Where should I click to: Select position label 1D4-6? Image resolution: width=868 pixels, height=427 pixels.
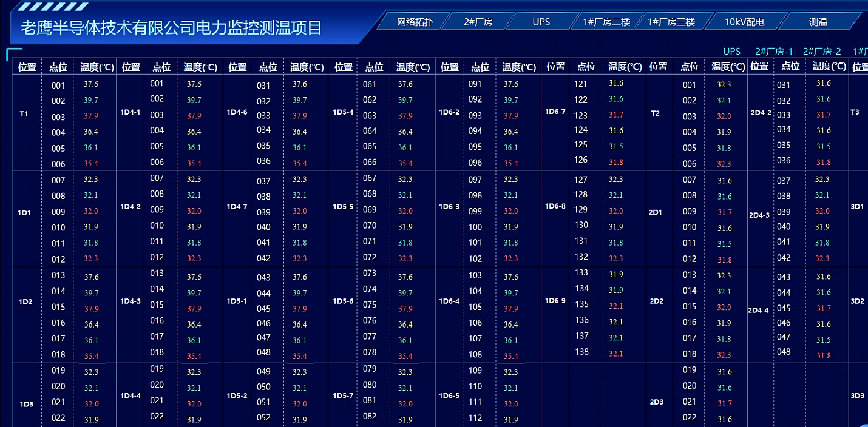237,112
